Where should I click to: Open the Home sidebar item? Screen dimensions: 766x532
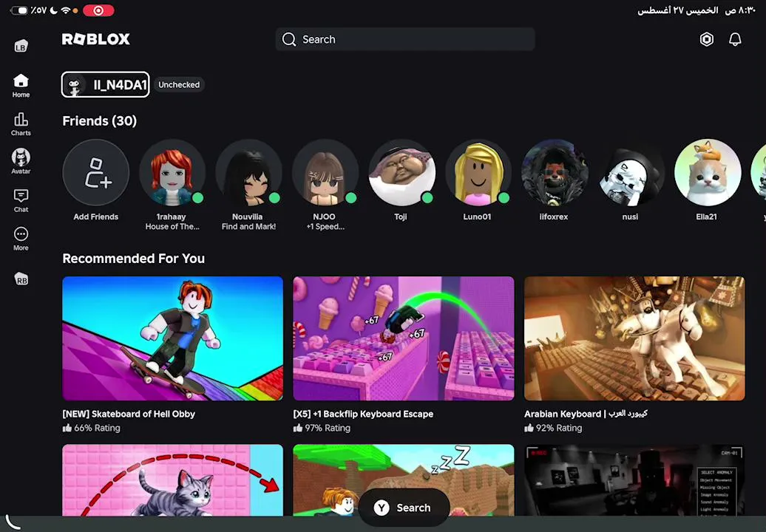(21, 86)
